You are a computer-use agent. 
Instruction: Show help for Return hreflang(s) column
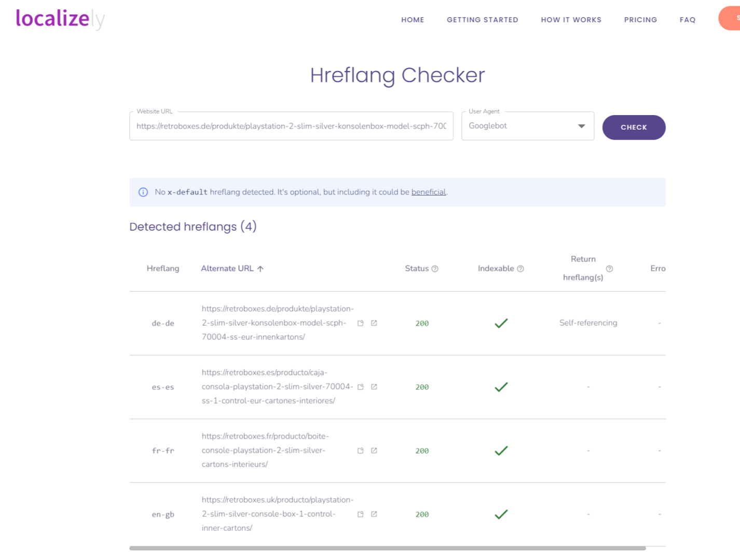pos(610,269)
